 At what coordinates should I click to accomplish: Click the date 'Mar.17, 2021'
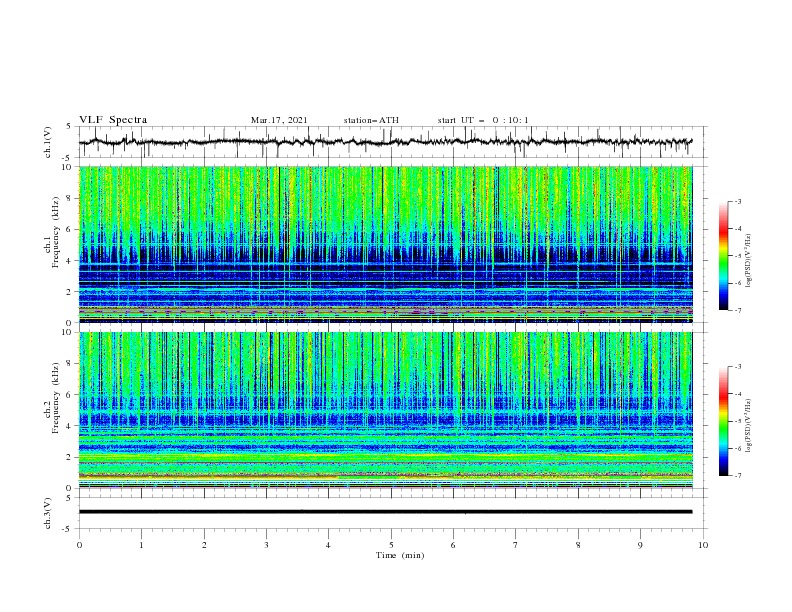click(x=279, y=120)
